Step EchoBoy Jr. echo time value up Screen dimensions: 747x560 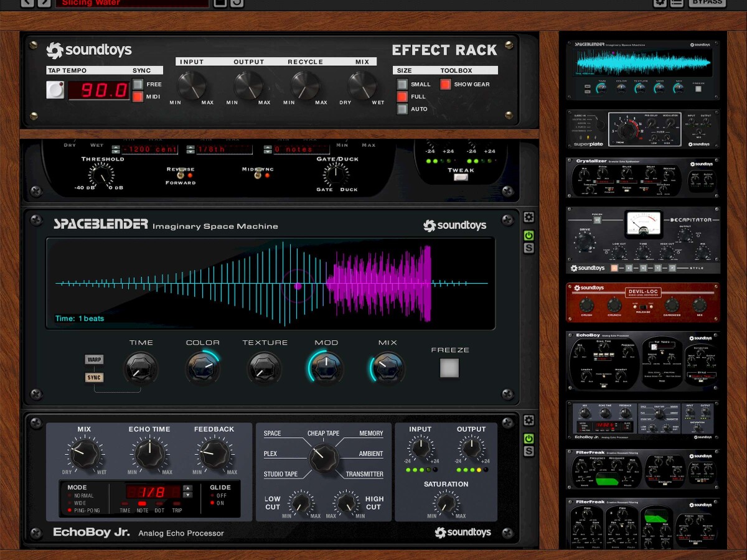pyautogui.click(x=189, y=488)
